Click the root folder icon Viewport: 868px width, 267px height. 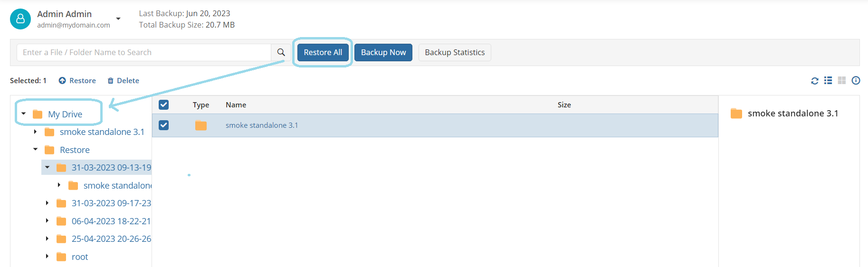(61, 257)
